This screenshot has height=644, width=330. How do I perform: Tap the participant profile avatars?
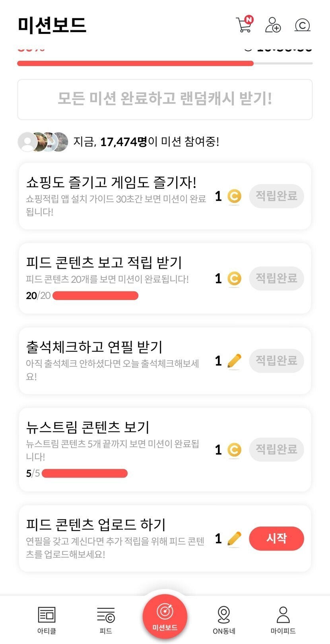(x=43, y=142)
